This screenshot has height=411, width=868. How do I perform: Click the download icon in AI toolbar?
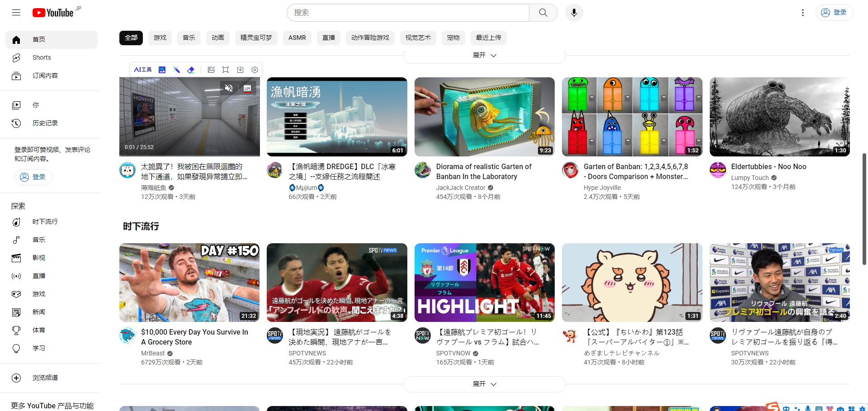[x=240, y=70]
